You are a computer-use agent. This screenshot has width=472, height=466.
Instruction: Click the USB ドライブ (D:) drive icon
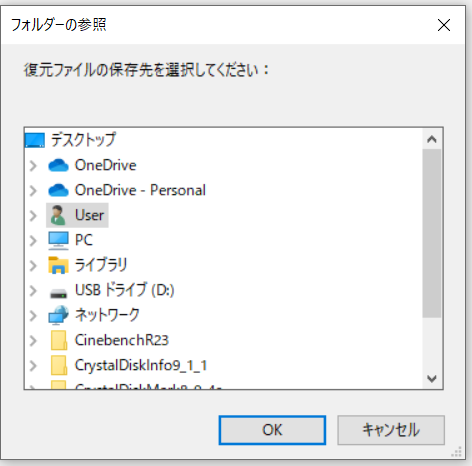point(58,293)
